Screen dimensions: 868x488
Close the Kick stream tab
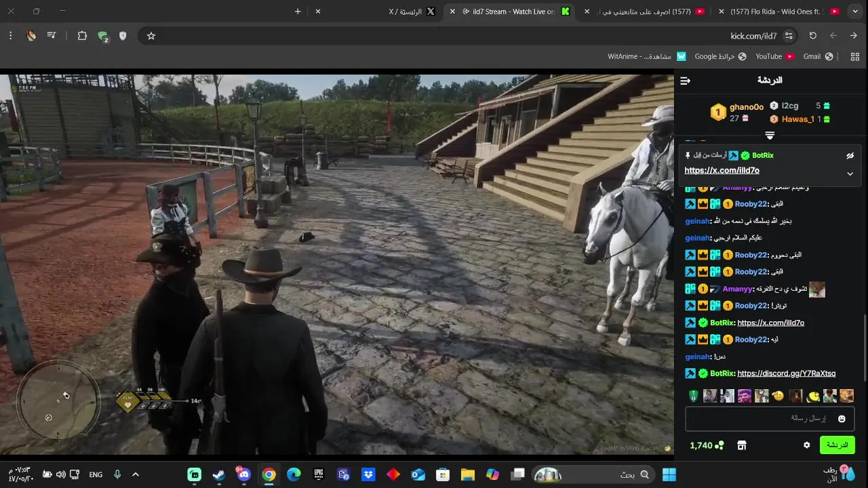452,12
